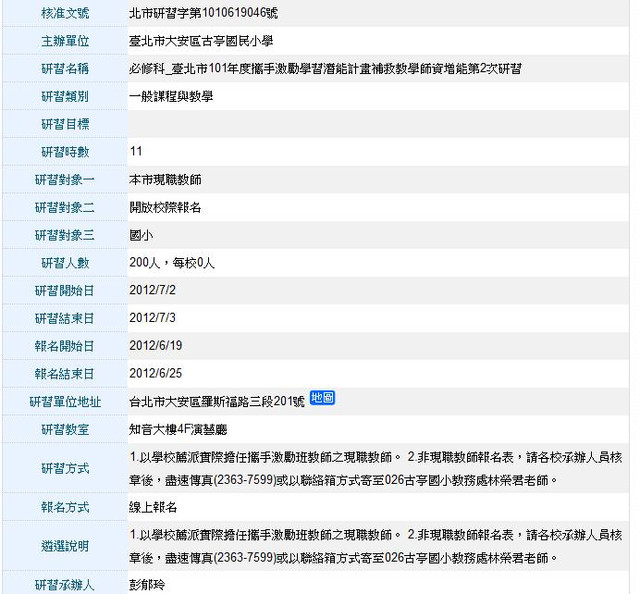This screenshot has height=594, width=640.
Task: Click the 報名開始日 label
Action: [64, 346]
